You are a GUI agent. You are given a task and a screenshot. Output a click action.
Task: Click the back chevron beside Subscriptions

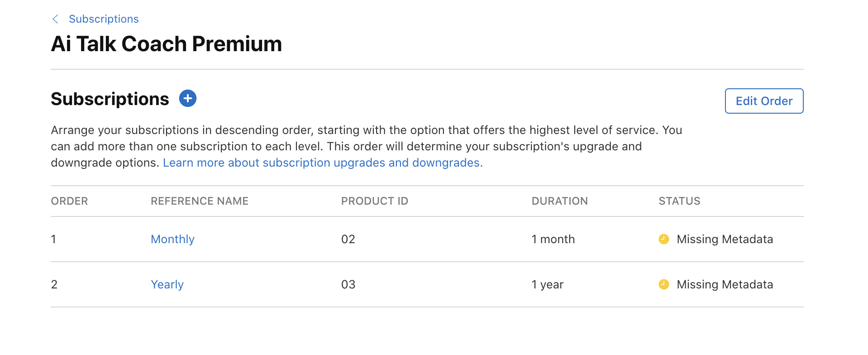55,19
